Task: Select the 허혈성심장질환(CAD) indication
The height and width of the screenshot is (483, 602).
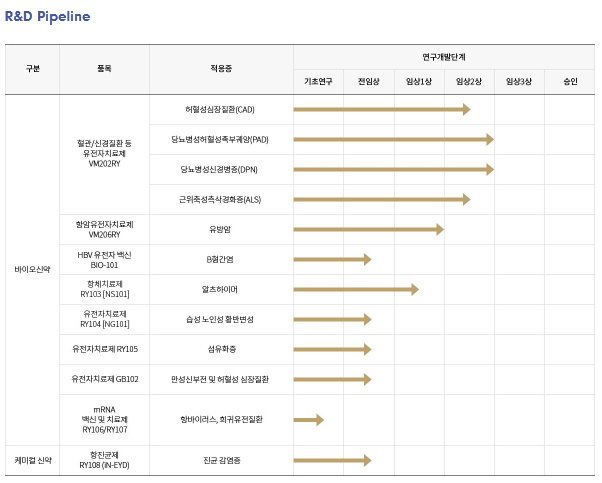Action: click(x=220, y=110)
